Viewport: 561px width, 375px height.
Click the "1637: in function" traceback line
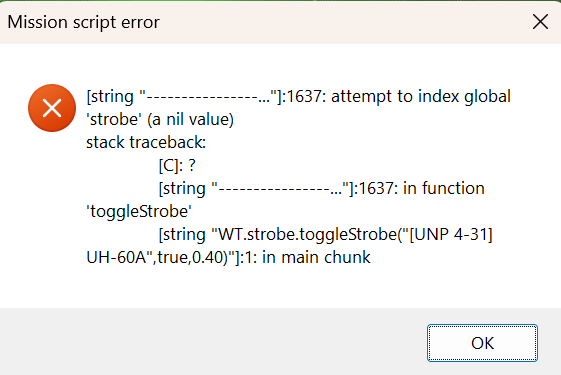click(x=421, y=188)
